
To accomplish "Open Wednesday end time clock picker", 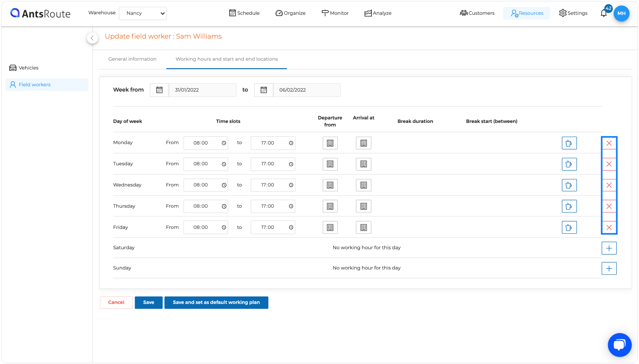I will (x=291, y=185).
